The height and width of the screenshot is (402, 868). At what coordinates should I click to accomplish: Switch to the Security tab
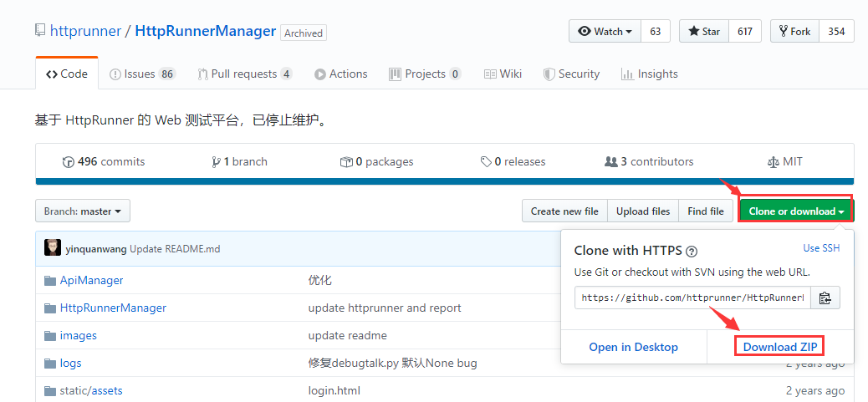571,74
